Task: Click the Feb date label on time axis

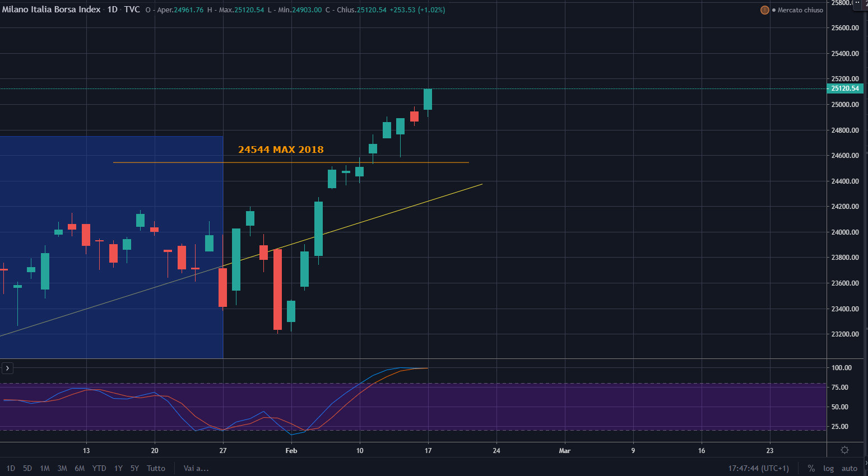Action: [x=291, y=450]
